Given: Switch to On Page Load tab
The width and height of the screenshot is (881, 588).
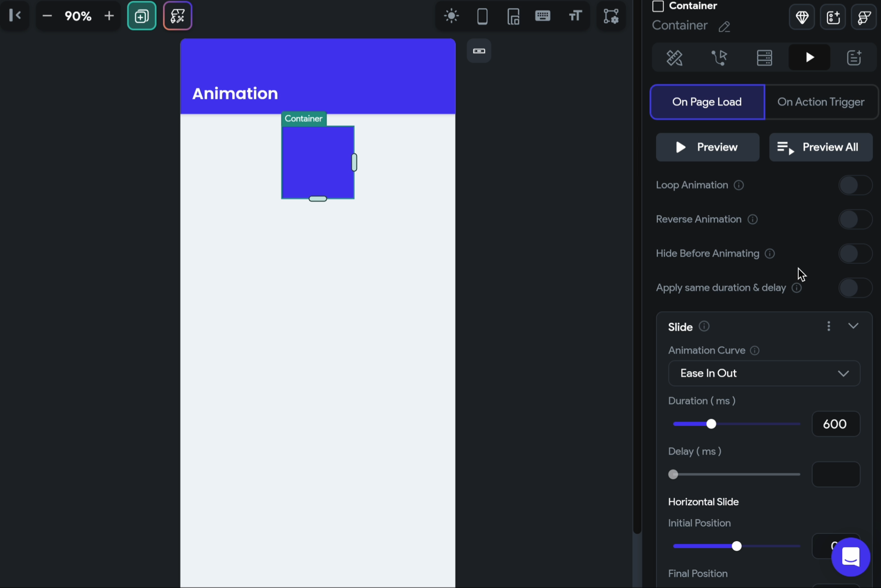Looking at the screenshot, I should (x=707, y=102).
